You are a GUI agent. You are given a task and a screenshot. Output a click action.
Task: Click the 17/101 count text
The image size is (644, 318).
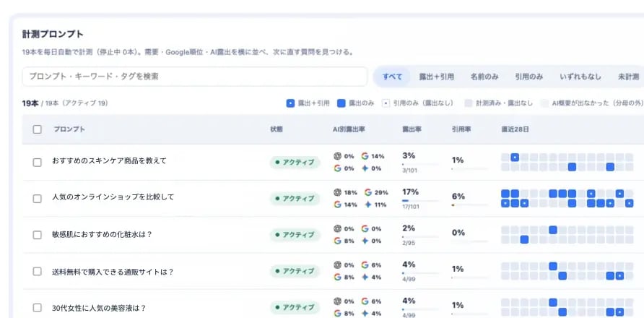(411, 207)
